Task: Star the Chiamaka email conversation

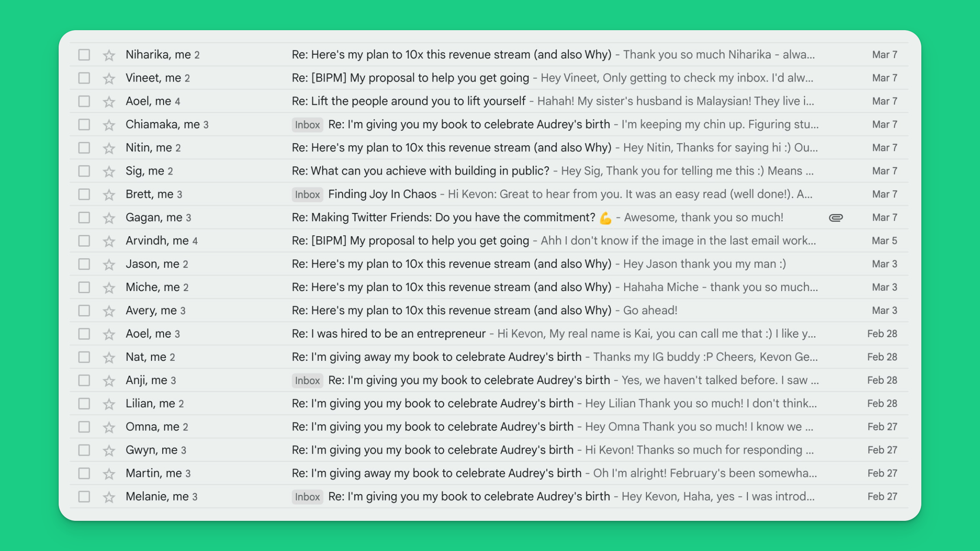Action: point(109,125)
